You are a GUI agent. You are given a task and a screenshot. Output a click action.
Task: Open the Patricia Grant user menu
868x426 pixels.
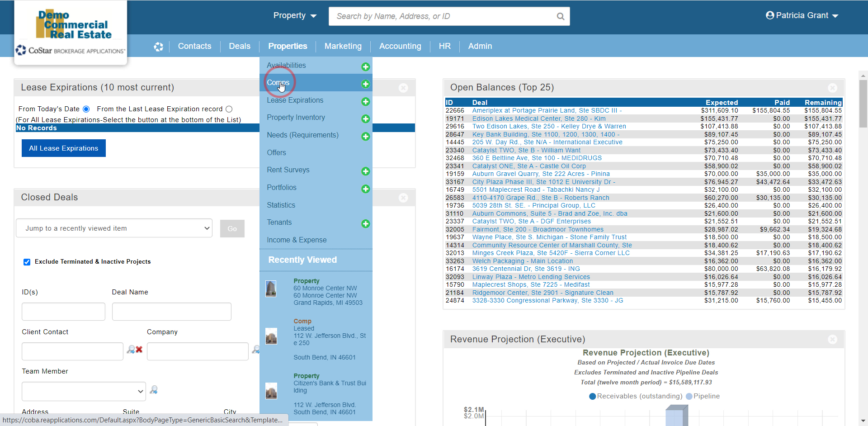pos(802,15)
